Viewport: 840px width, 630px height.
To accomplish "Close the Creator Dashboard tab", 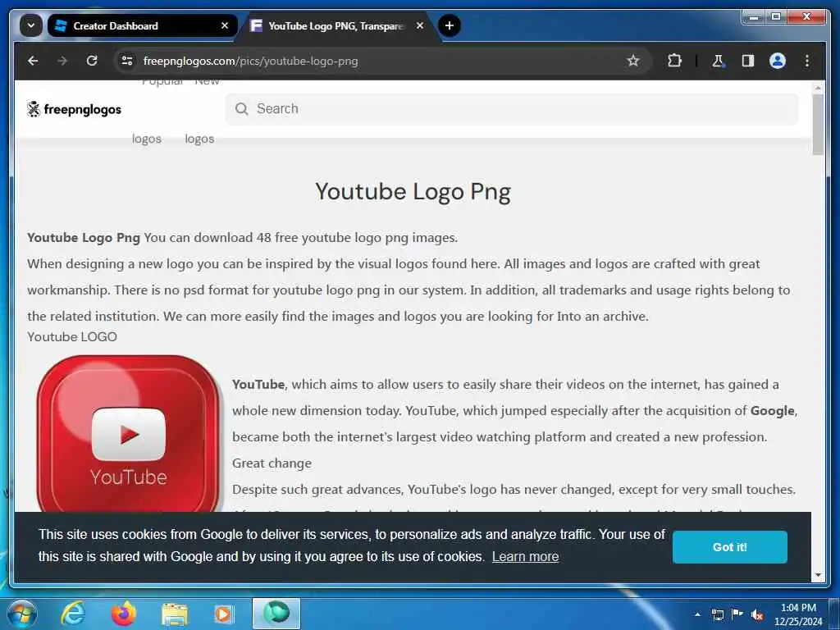I will point(225,25).
